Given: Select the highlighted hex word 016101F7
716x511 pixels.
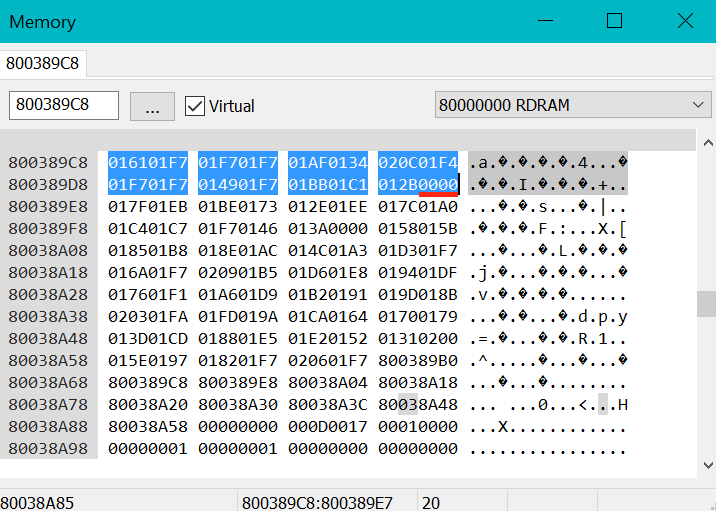Looking at the screenshot, I should (x=148, y=162).
